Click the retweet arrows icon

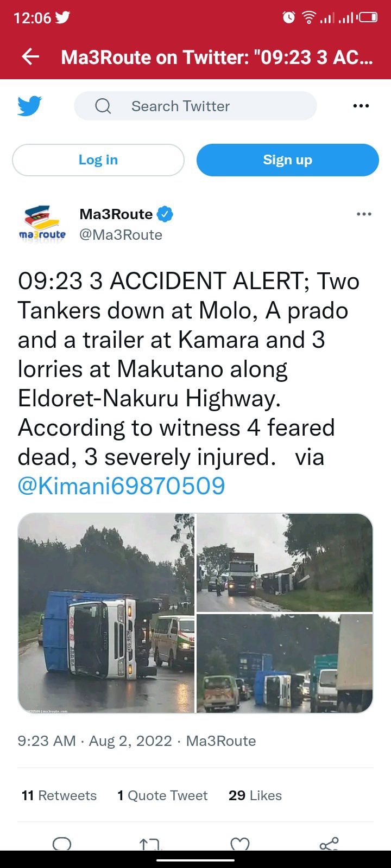(149, 844)
